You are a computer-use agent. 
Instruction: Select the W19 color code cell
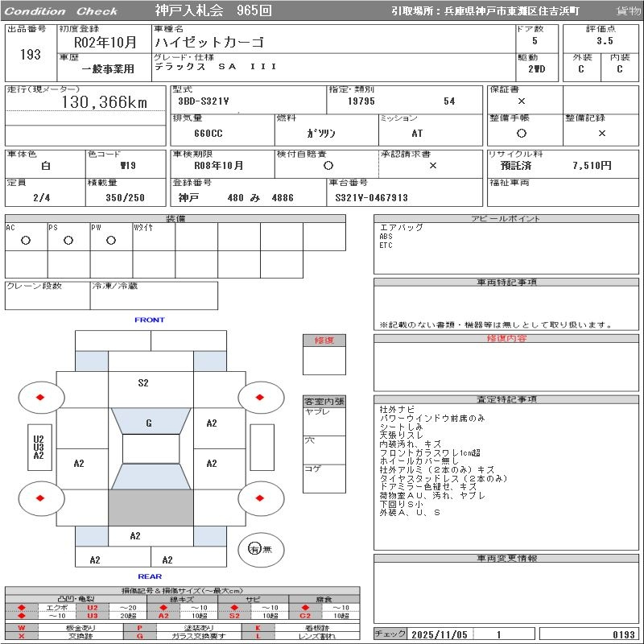point(127,166)
